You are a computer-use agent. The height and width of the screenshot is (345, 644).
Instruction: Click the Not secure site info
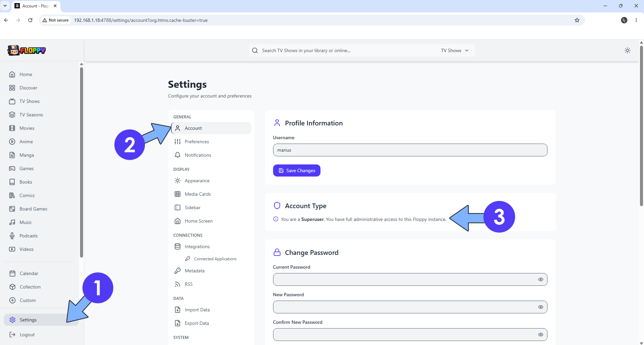point(55,20)
